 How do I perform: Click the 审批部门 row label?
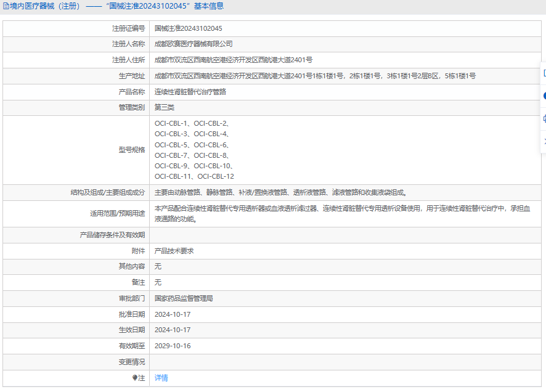click(x=132, y=298)
